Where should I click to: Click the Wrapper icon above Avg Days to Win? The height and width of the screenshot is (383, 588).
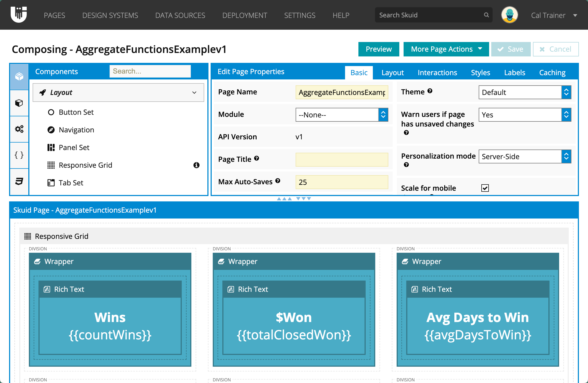[x=405, y=262]
